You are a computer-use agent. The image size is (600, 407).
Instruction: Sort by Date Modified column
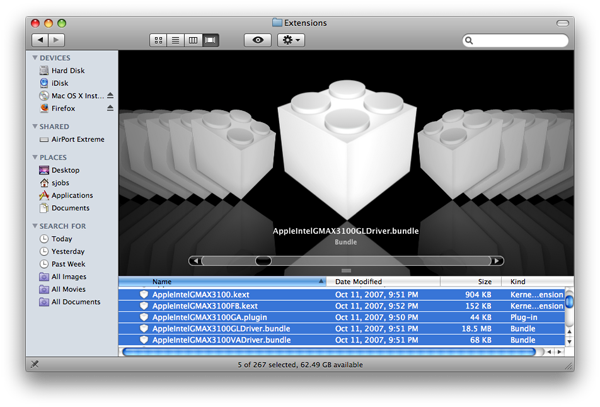coord(383,282)
